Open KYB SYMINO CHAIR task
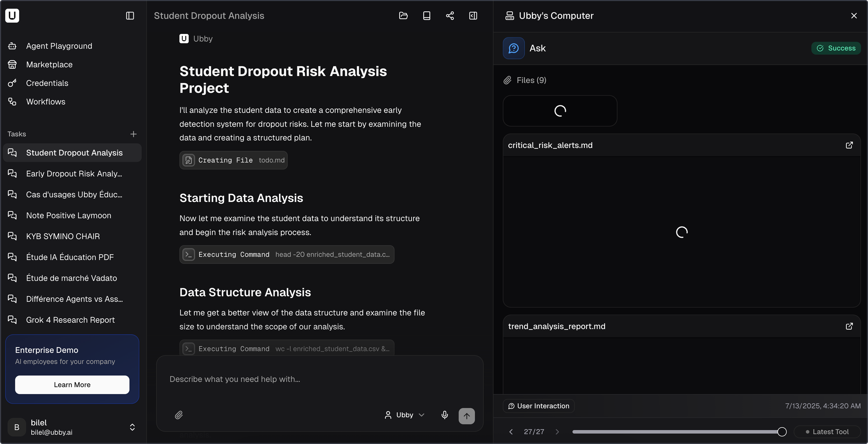The image size is (868, 444). (x=72, y=236)
